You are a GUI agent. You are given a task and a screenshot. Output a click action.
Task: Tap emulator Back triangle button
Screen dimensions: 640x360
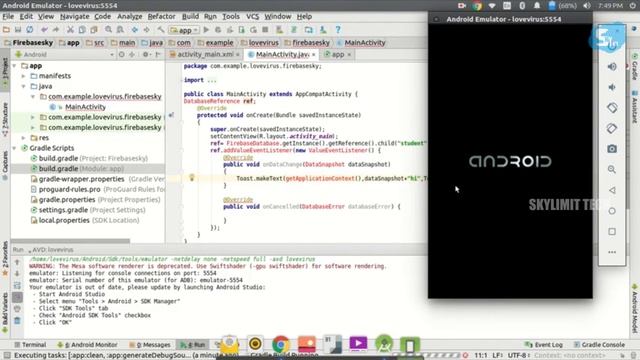612,190
